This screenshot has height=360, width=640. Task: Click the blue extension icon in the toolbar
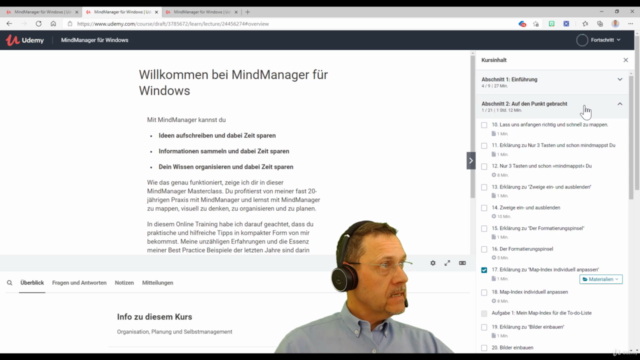point(566,24)
